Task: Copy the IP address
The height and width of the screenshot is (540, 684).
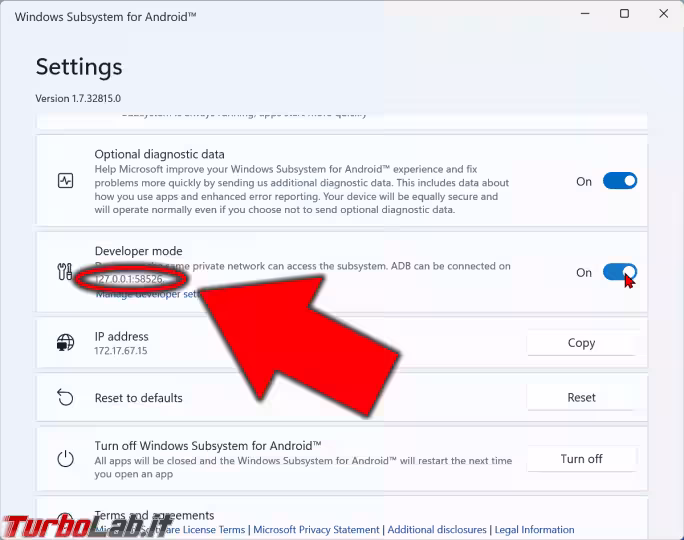Action: pos(581,343)
